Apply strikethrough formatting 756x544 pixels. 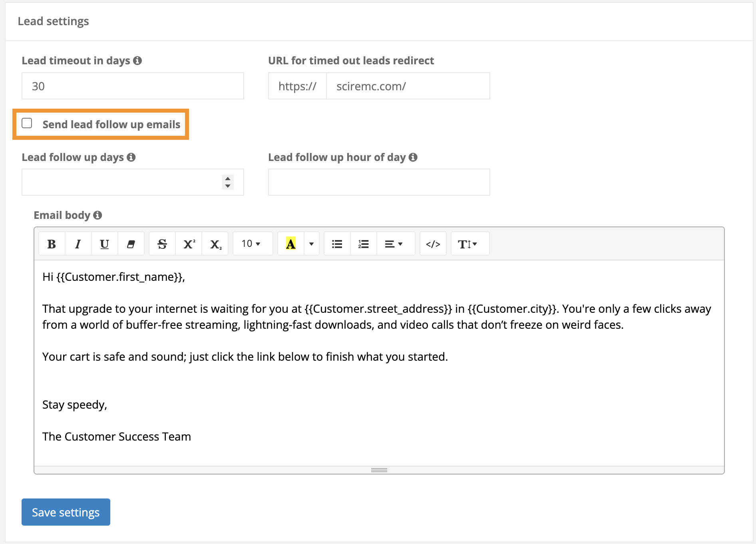point(162,243)
